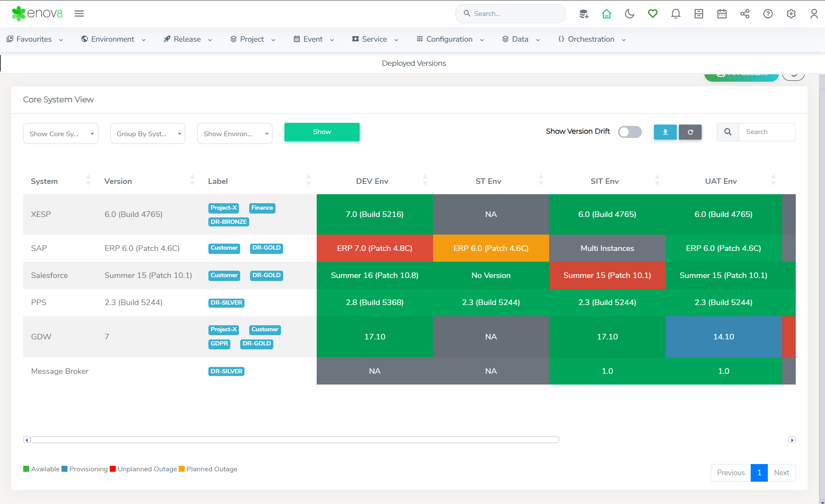The height and width of the screenshot is (504, 825).
Task: Click the blue download button
Action: [665, 132]
